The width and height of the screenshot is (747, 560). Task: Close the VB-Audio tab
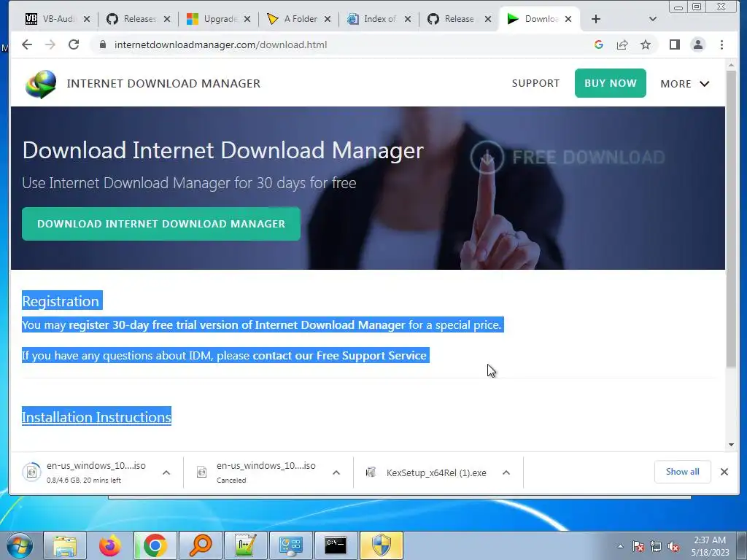click(87, 19)
